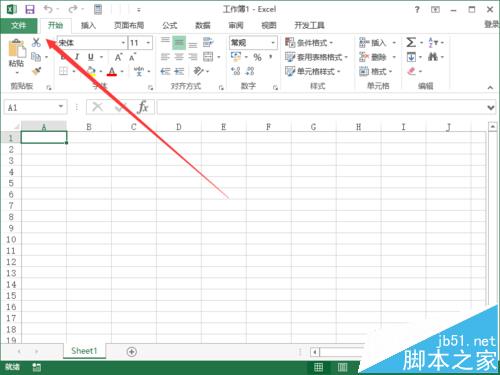Open Cell Styles menu
Screen dimensions: 500x375
click(313, 71)
